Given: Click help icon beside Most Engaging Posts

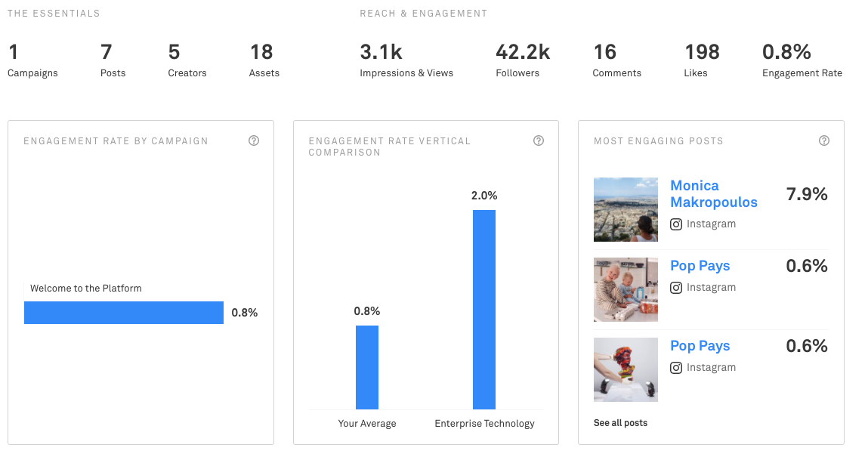Looking at the screenshot, I should [824, 140].
